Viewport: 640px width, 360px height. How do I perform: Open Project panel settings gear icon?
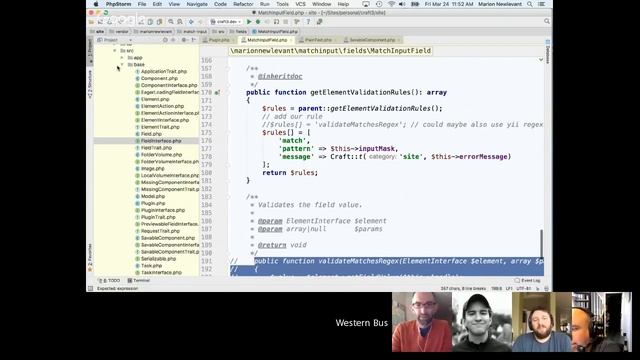[184, 40]
